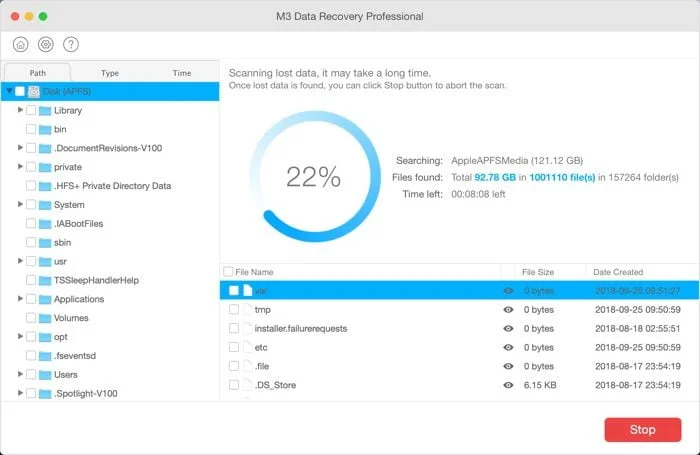Click the opt folder icon

[x=45, y=337]
